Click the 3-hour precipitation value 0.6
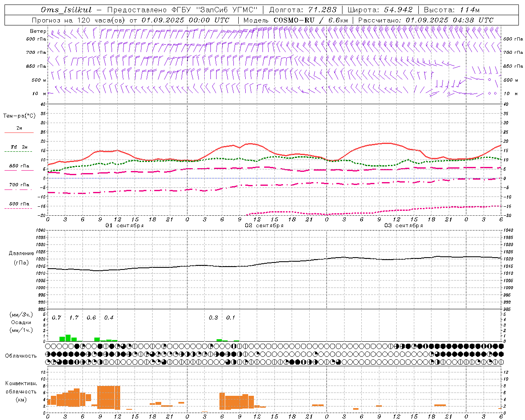Image resolution: width=525 pixels, height=420 pixels. coord(91,318)
